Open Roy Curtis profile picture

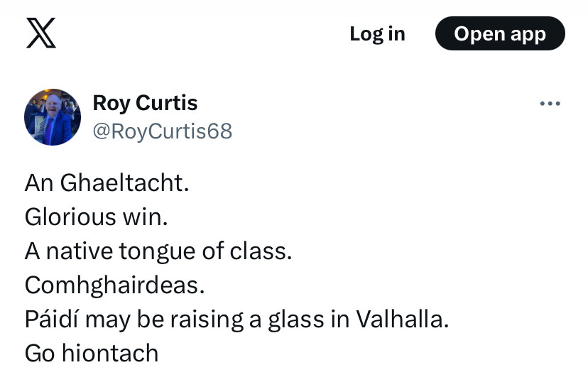click(x=53, y=117)
